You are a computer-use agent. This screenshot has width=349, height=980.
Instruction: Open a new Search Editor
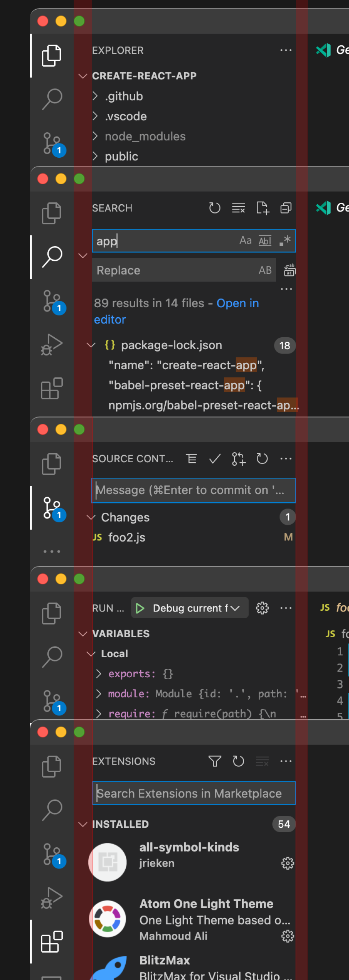[x=263, y=208]
